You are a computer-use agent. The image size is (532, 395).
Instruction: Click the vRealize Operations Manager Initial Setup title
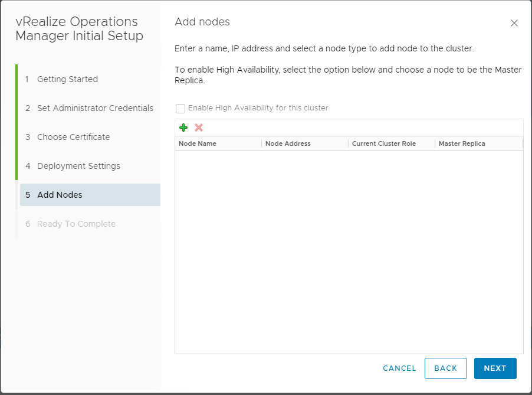[x=79, y=29]
